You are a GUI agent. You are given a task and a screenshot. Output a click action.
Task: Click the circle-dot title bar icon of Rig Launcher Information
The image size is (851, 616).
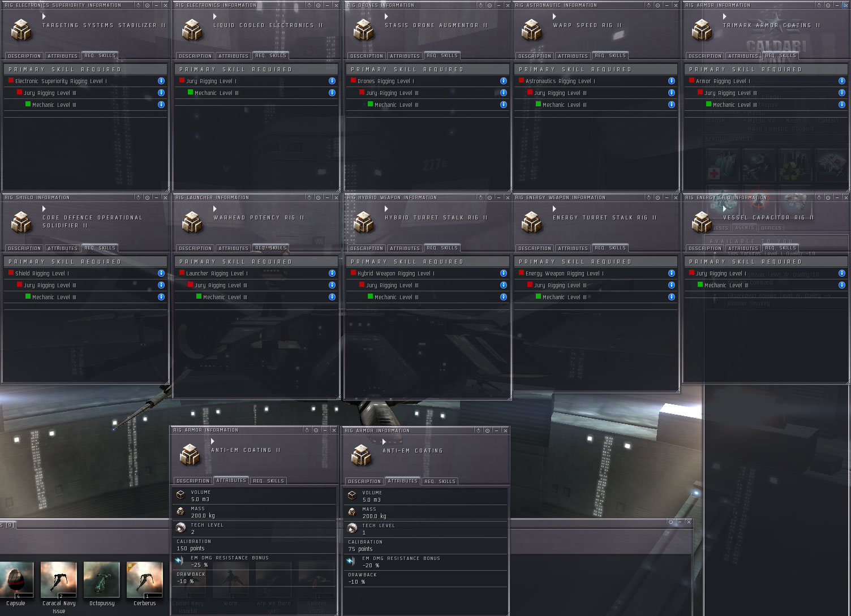[x=318, y=198]
